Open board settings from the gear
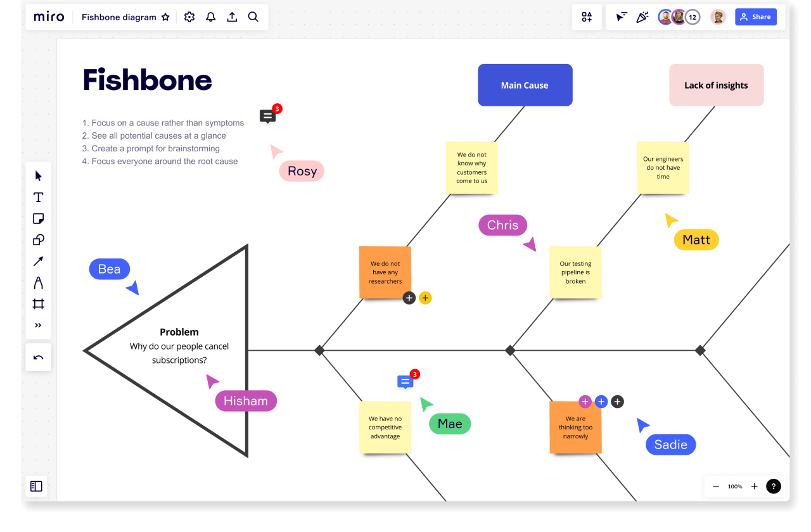 pyautogui.click(x=189, y=16)
